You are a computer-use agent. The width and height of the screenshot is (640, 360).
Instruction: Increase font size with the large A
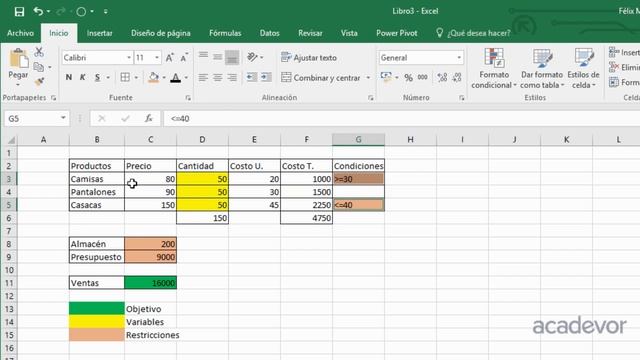pos(169,58)
